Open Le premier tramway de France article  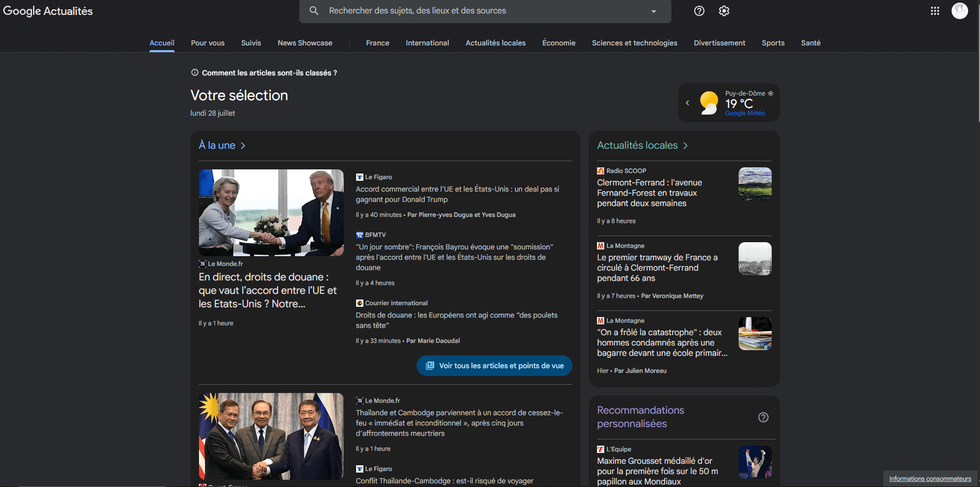click(657, 268)
